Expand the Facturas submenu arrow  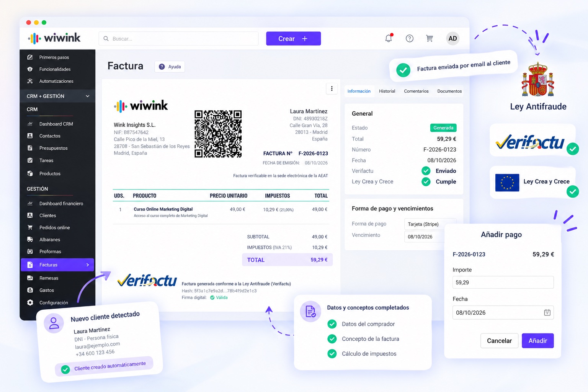pos(87,265)
